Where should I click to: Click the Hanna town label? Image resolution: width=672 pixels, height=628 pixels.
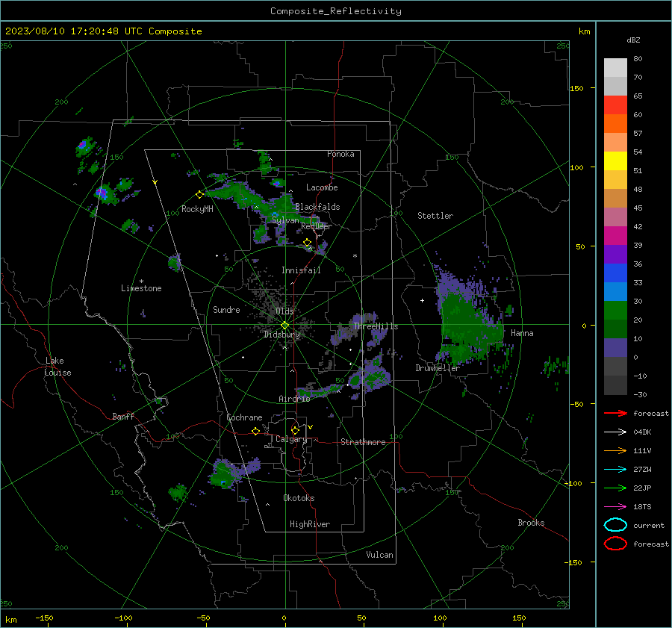point(522,333)
